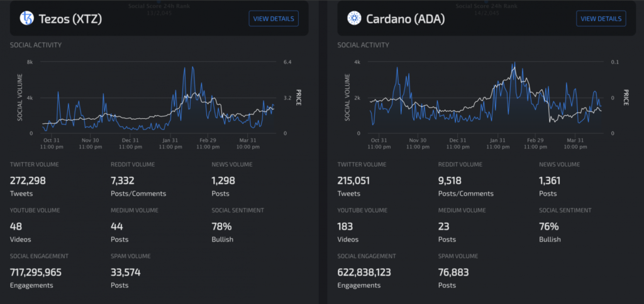Screen dimensions: 644x304
Task: Click the 14/2,045 social score rank
Action: 486,13
